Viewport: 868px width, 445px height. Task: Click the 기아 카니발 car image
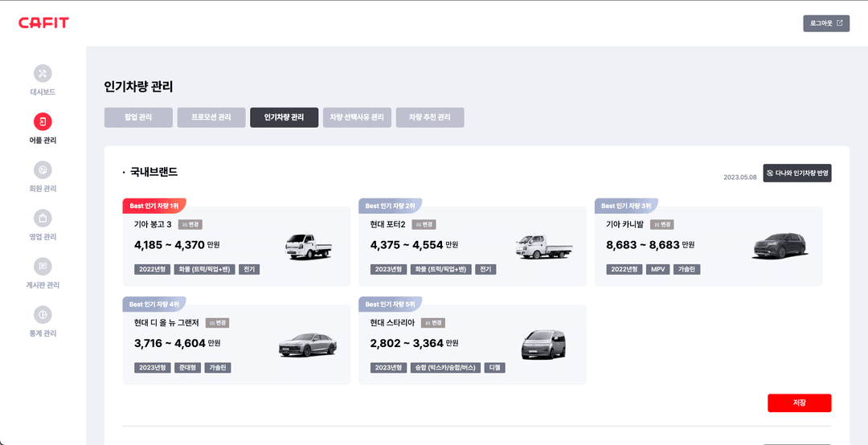tap(780, 247)
